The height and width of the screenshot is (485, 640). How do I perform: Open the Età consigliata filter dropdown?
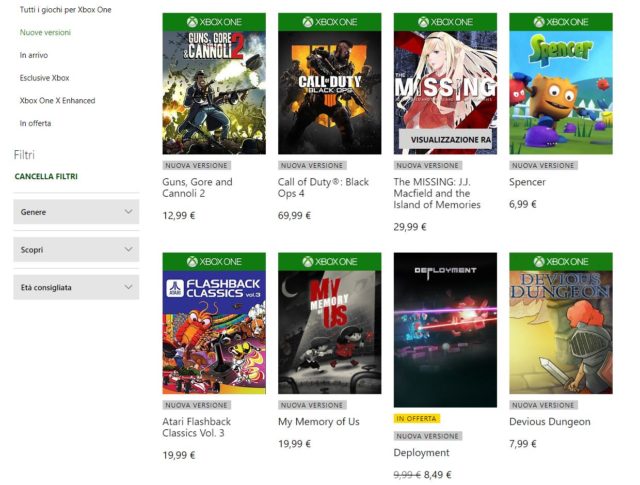click(x=76, y=288)
